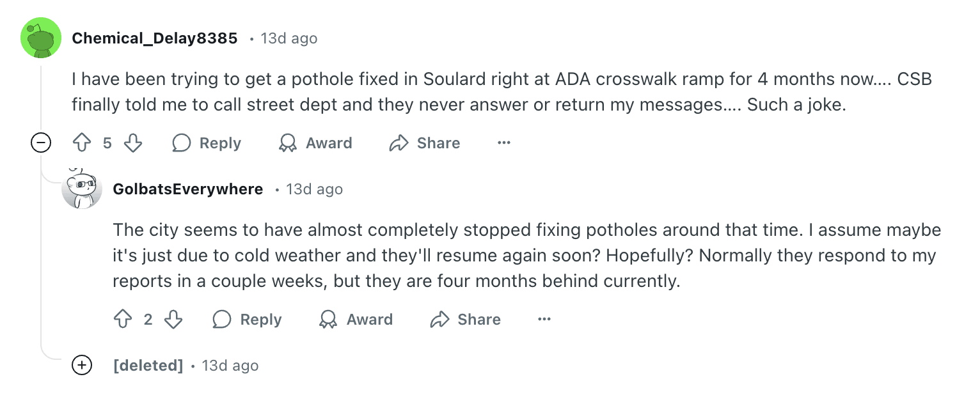
Task: Click the 13d timestamp on the top comment
Action: click(287, 38)
